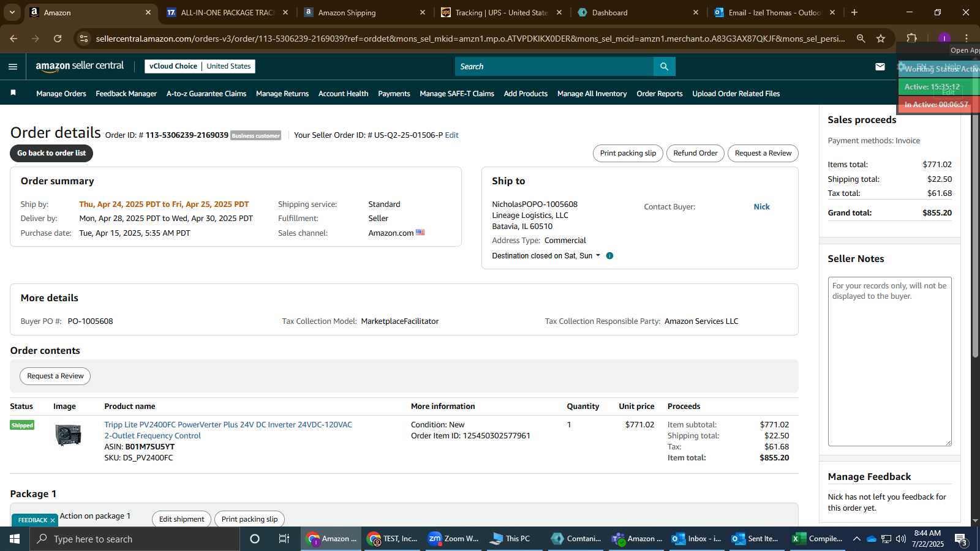The width and height of the screenshot is (980, 551).
Task: Open the messages envelope icon
Action: point(880,67)
